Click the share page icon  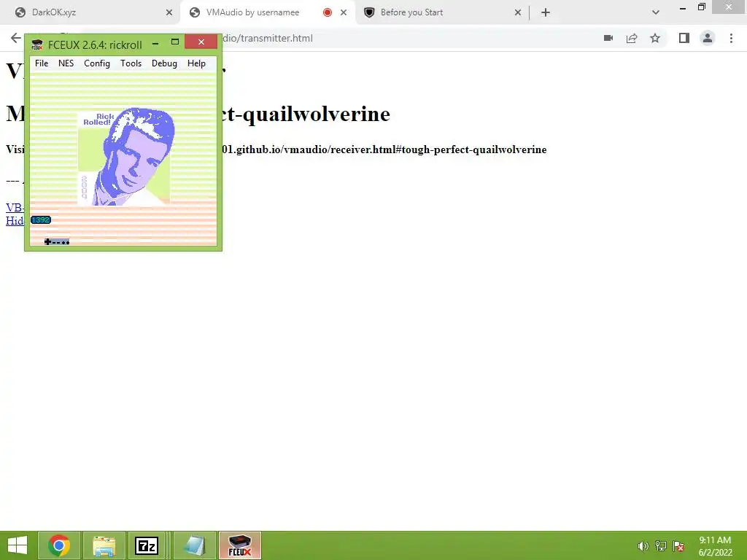[x=632, y=38]
